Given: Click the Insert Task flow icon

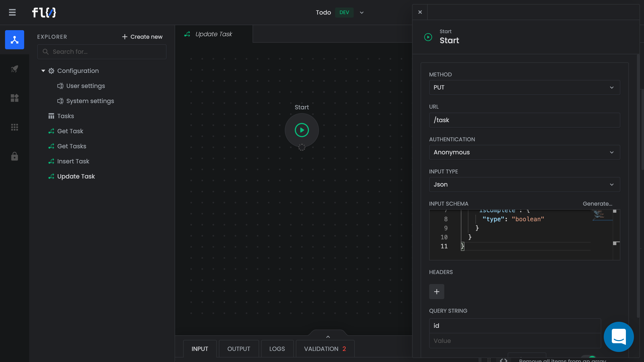Looking at the screenshot, I should (51, 161).
